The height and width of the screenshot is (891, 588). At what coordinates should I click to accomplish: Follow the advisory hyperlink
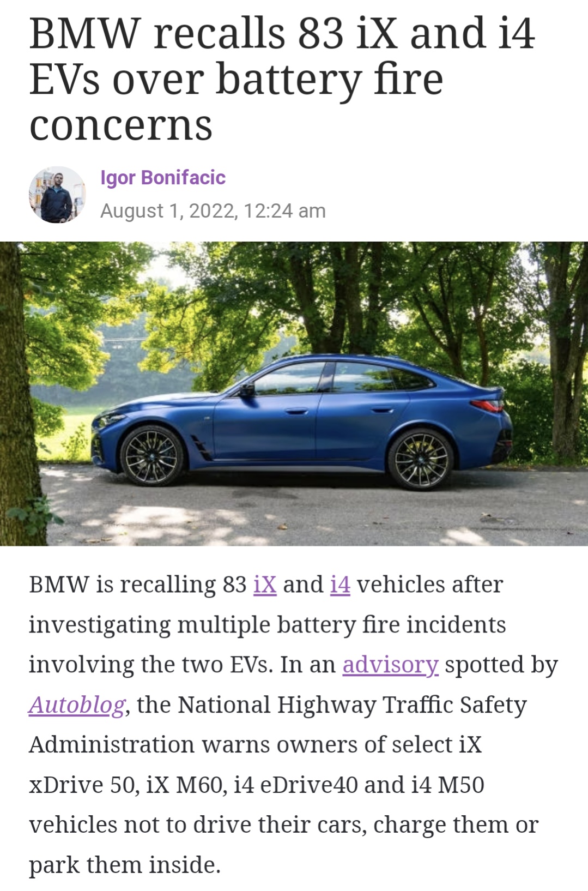pos(390,665)
